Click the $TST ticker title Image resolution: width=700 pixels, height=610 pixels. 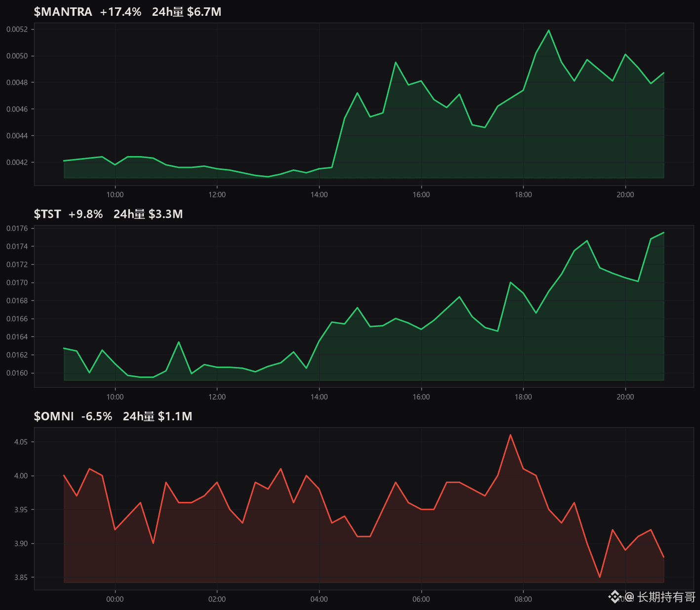[x=47, y=214]
